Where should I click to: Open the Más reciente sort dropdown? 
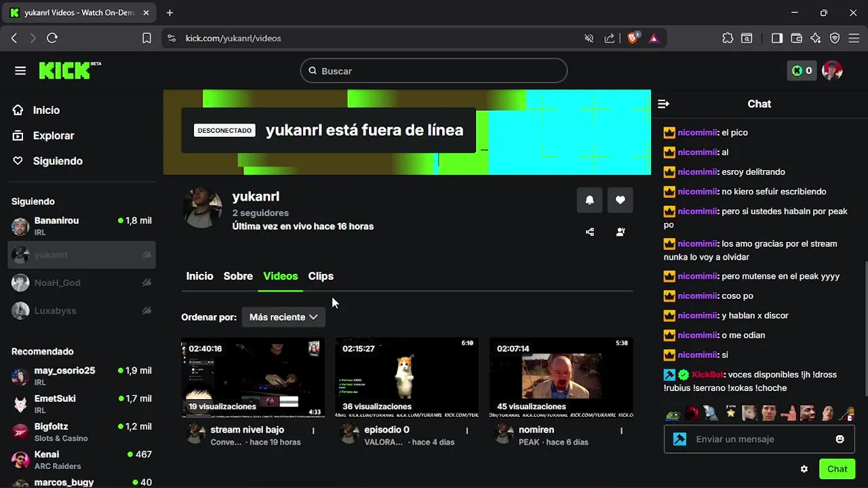pyautogui.click(x=283, y=317)
